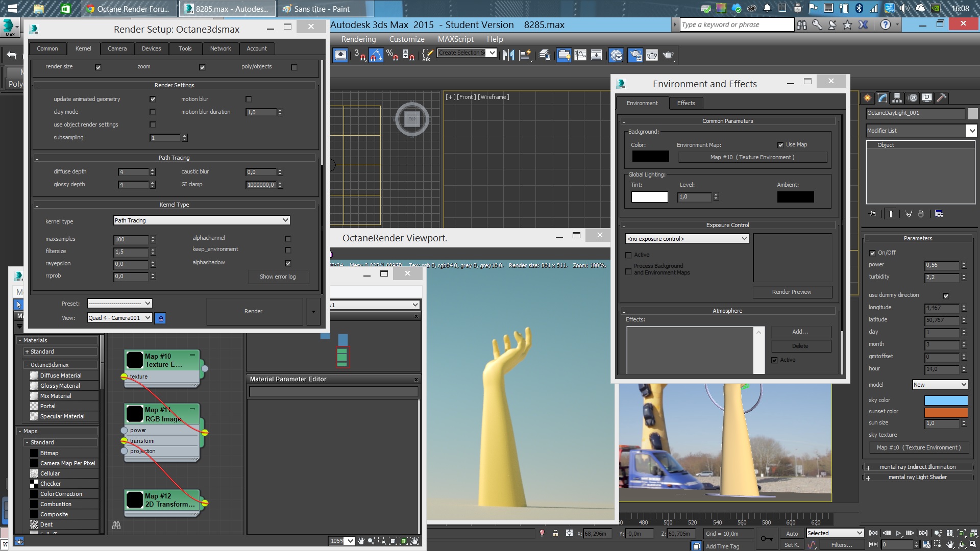Open the Curve Editor icon
Viewport: 980px width, 551px height.
point(580,55)
